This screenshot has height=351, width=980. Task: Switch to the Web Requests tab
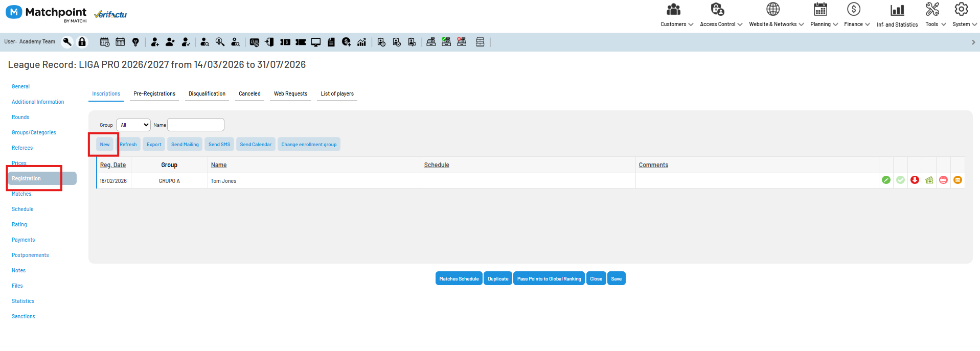290,94
